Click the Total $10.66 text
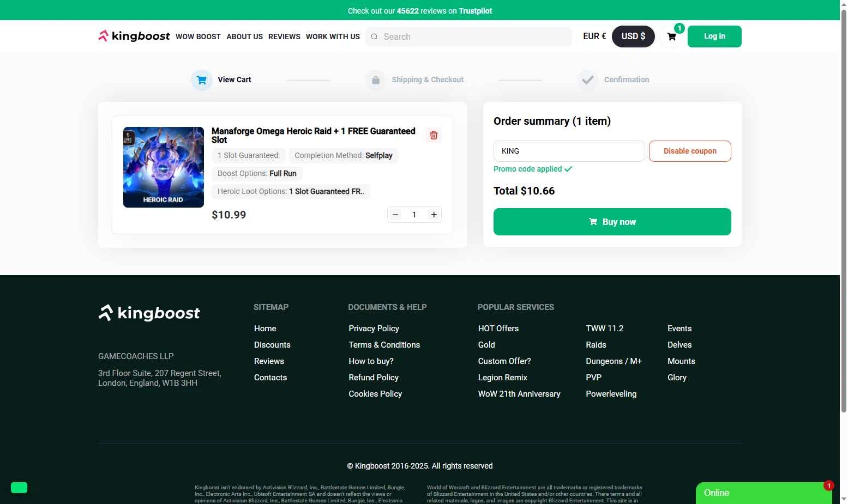The width and height of the screenshot is (848, 504). point(524,191)
